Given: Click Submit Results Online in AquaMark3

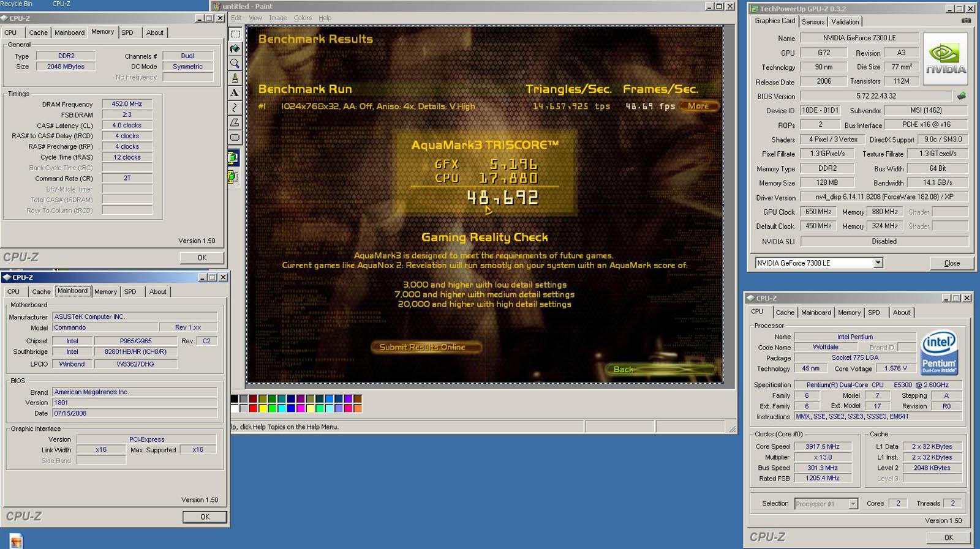Looking at the screenshot, I should [x=426, y=347].
